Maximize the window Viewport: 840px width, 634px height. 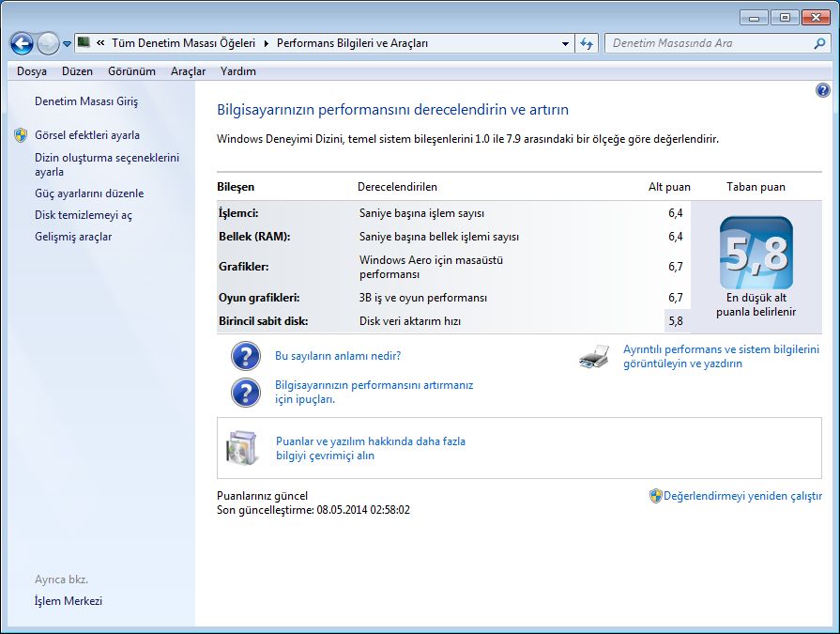click(785, 18)
